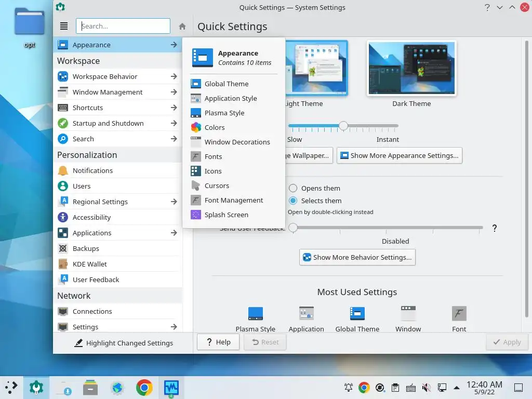Click the Font Management entry icon
This screenshot has width=532, height=399.
[196, 200]
